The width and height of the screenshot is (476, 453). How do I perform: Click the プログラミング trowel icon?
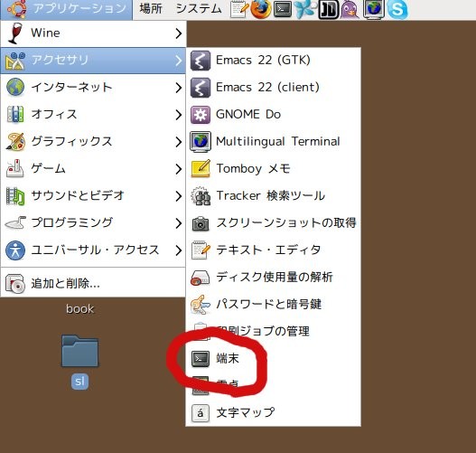[15, 222]
